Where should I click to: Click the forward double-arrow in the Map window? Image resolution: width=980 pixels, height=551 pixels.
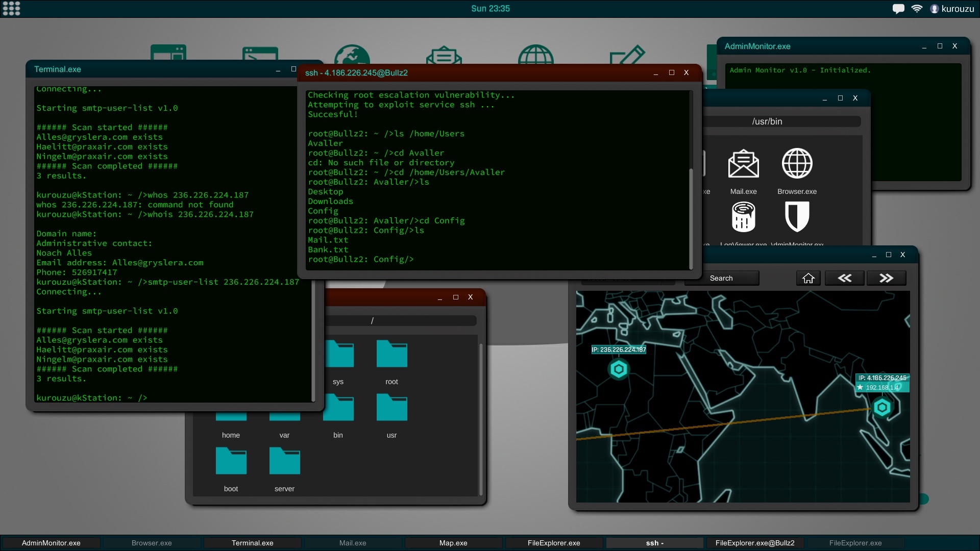tap(887, 278)
